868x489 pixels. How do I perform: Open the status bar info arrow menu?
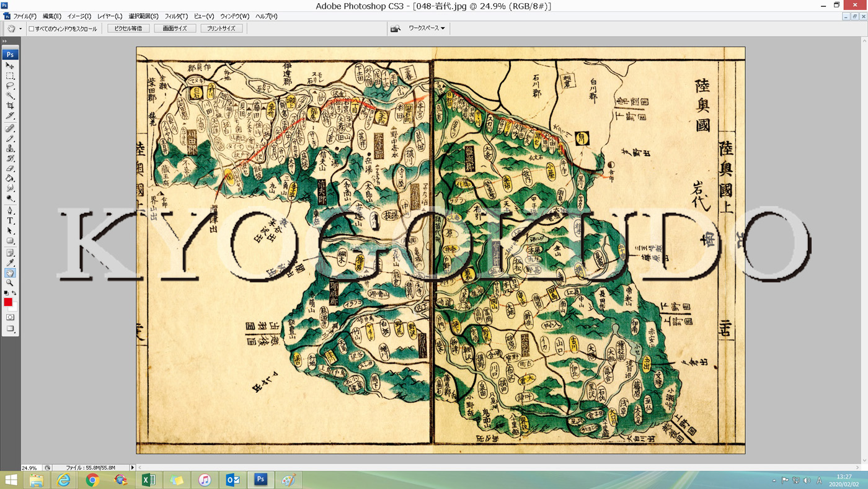[x=132, y=468]
